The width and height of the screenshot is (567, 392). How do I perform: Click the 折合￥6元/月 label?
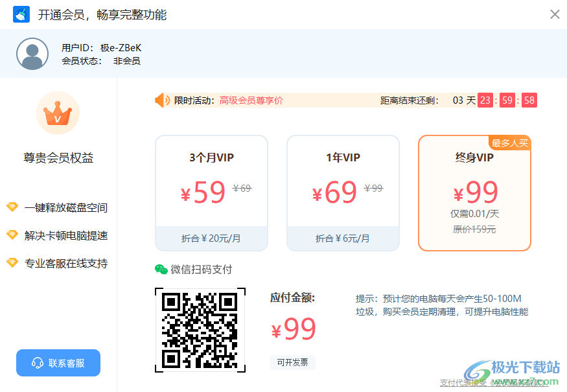(x=342, y=238)
